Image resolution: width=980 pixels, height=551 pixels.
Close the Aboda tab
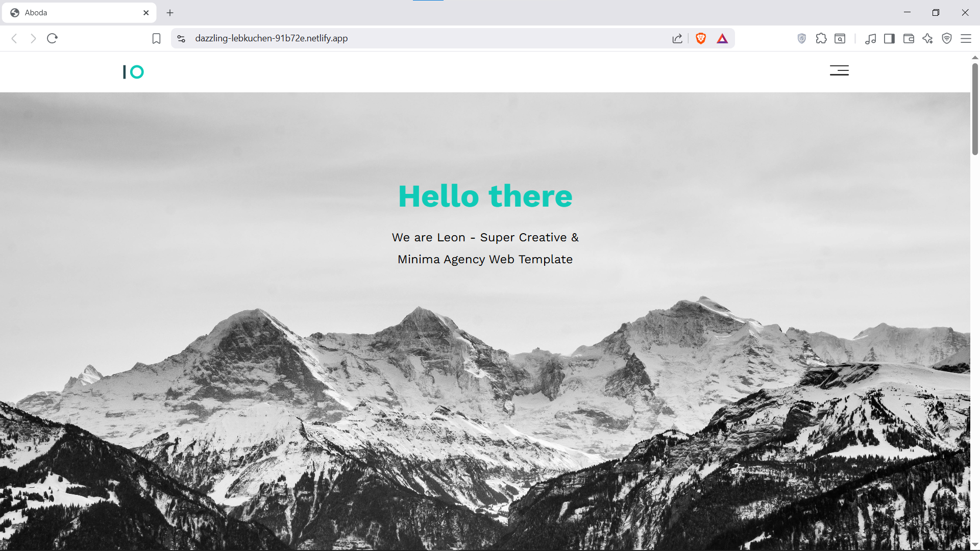(146, 13)
